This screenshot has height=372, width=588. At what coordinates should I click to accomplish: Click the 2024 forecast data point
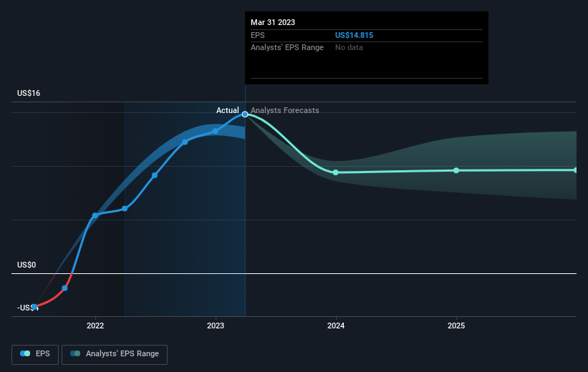click(336, 172)
